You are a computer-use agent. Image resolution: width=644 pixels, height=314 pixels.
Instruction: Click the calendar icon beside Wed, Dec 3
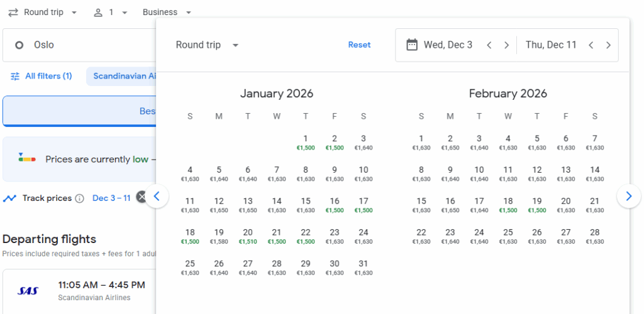(412, 45)
